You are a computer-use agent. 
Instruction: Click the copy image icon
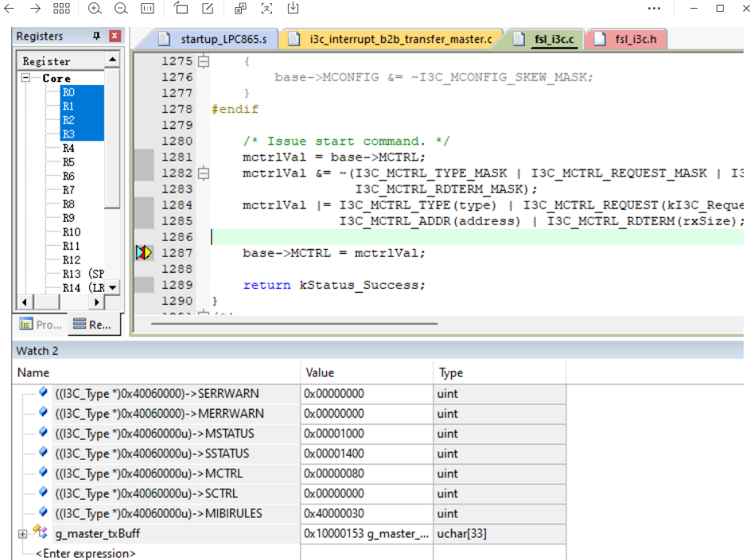[x=241, y=8]
